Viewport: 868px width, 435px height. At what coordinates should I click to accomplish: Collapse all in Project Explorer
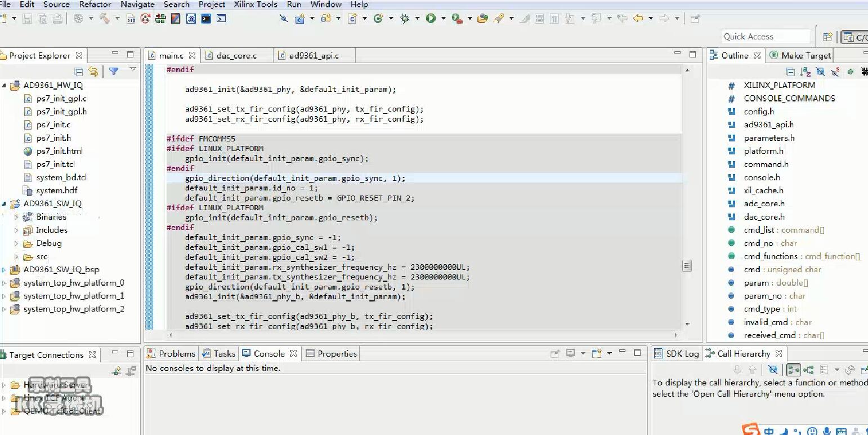click(79, 72)
